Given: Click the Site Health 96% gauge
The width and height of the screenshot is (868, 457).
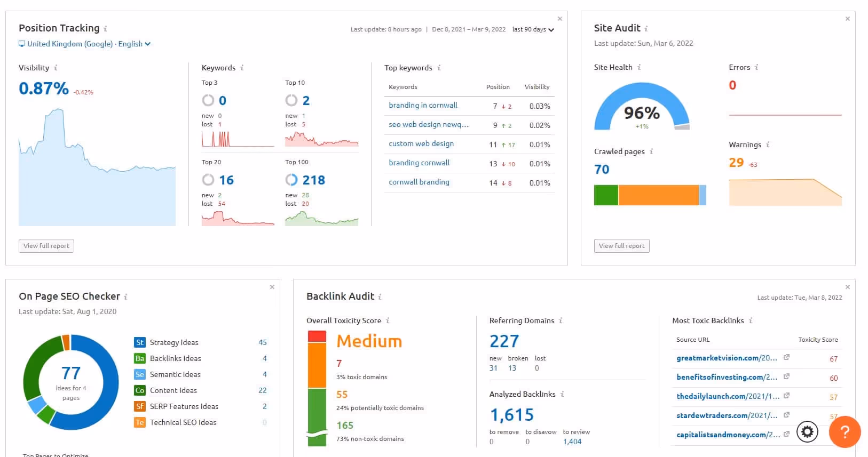Looking at the screenshot, I should pos(642,107).
